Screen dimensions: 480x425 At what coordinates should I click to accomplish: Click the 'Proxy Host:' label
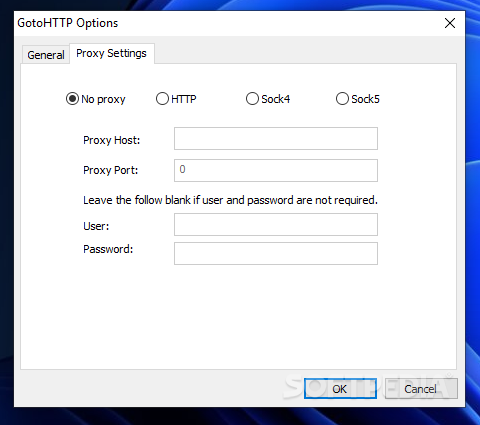112,140
